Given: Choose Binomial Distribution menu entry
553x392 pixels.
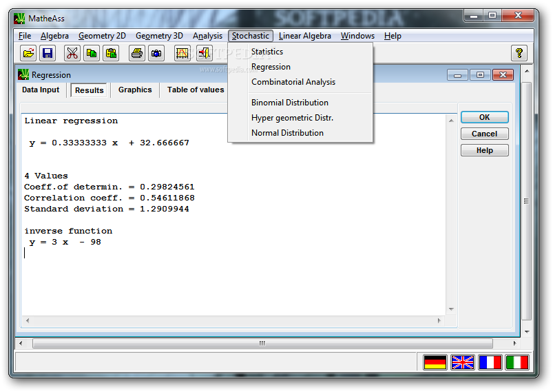Looking at the screenshot, I should (x=300, y=103).
